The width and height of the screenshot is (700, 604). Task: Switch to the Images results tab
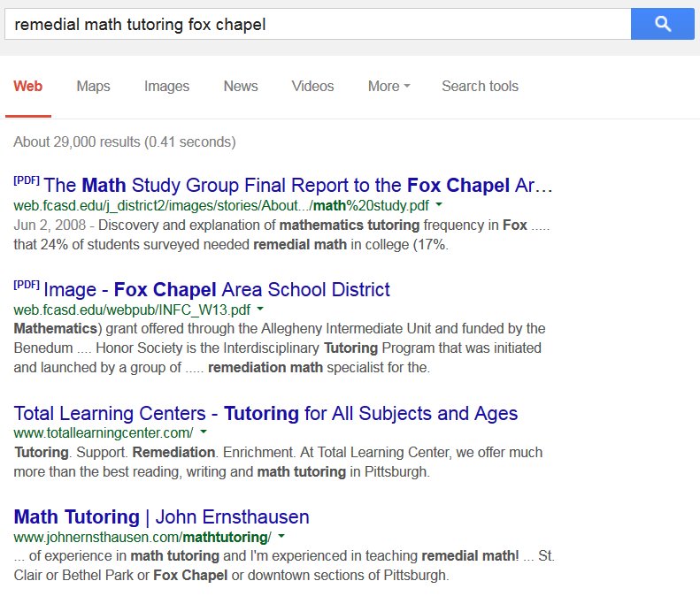coord(166,86)
